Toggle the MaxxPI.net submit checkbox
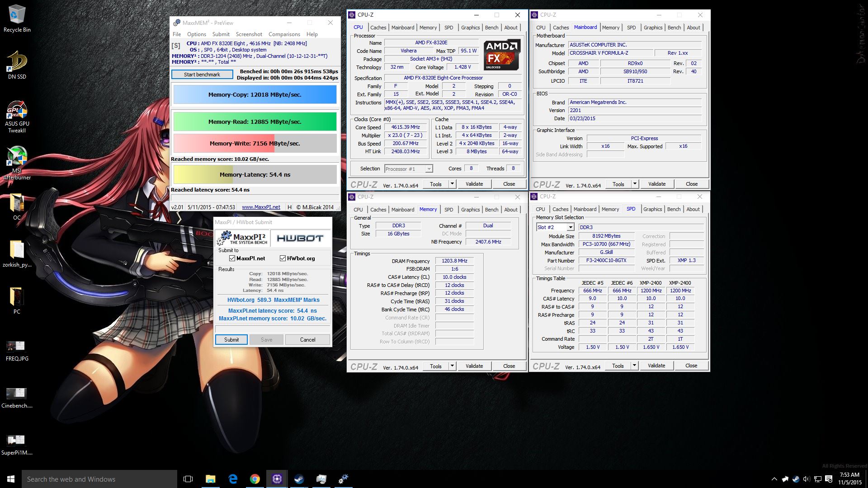Screen dimensions: 868x488 (x=232, y=258)
